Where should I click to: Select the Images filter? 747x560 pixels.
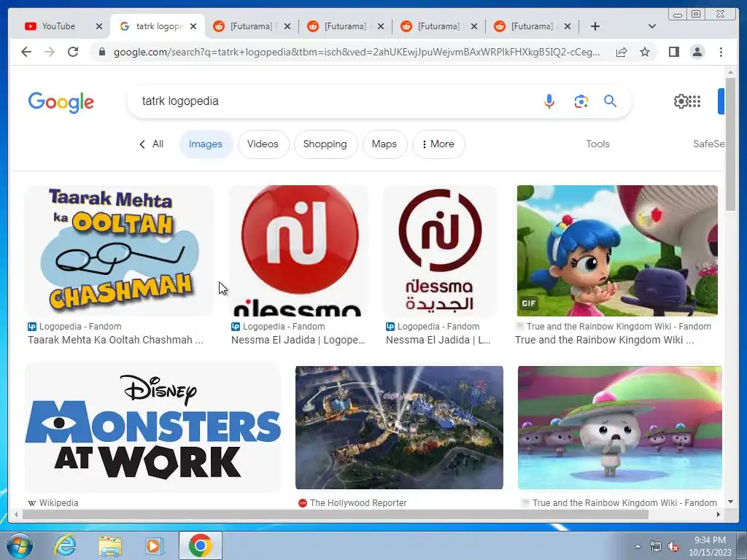[x=205, y=144]
